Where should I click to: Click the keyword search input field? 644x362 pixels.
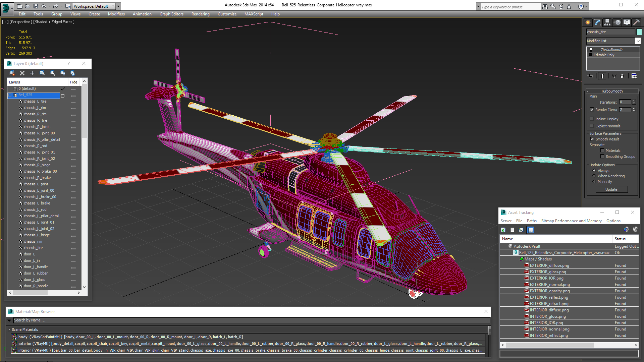tap(511, 7)
